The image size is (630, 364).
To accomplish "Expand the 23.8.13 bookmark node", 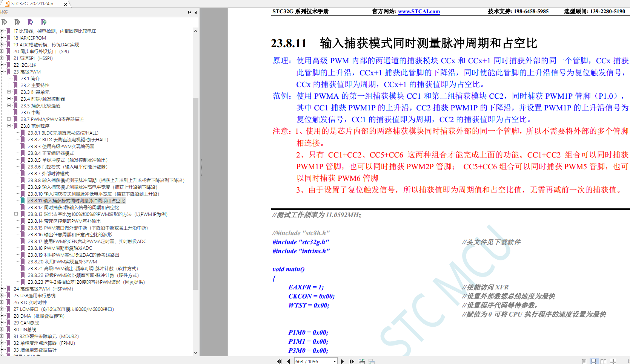I will (16, 214).
